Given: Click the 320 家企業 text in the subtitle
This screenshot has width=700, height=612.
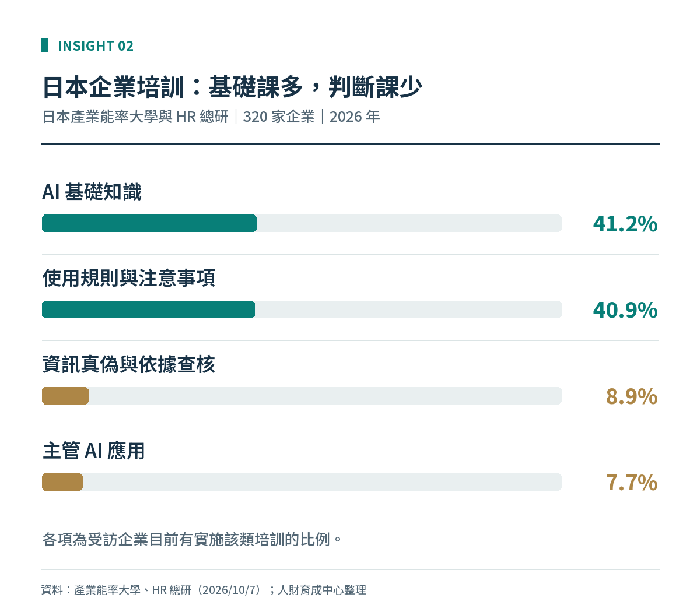Looking at the screenshot, I should 279,117.
